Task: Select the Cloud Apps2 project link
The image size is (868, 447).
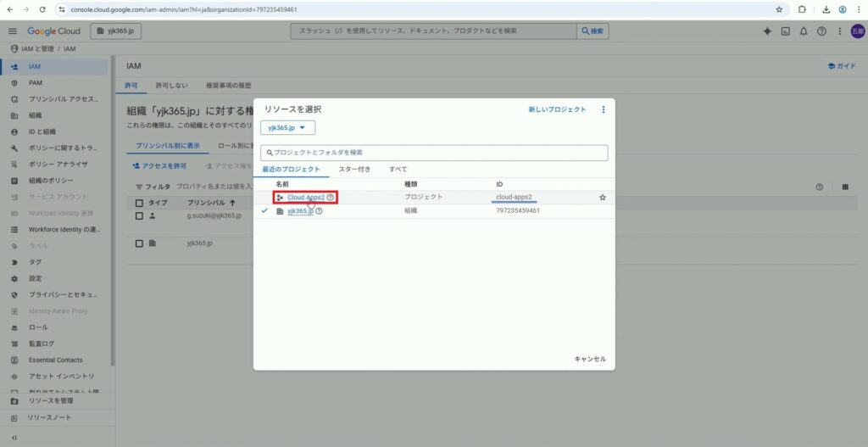Action: 305,198
